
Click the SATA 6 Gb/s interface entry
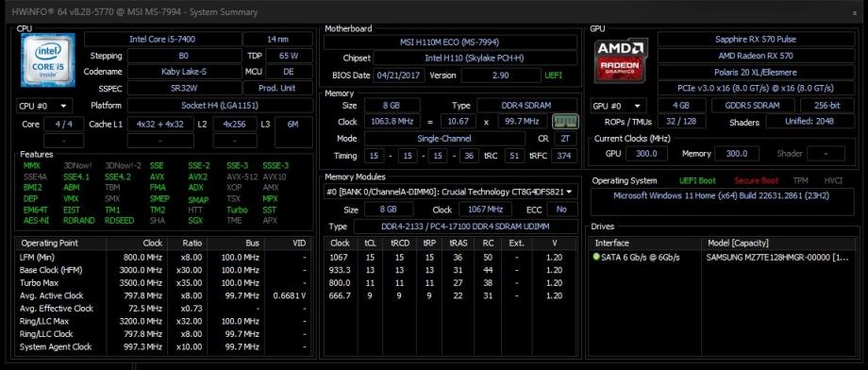641,257
